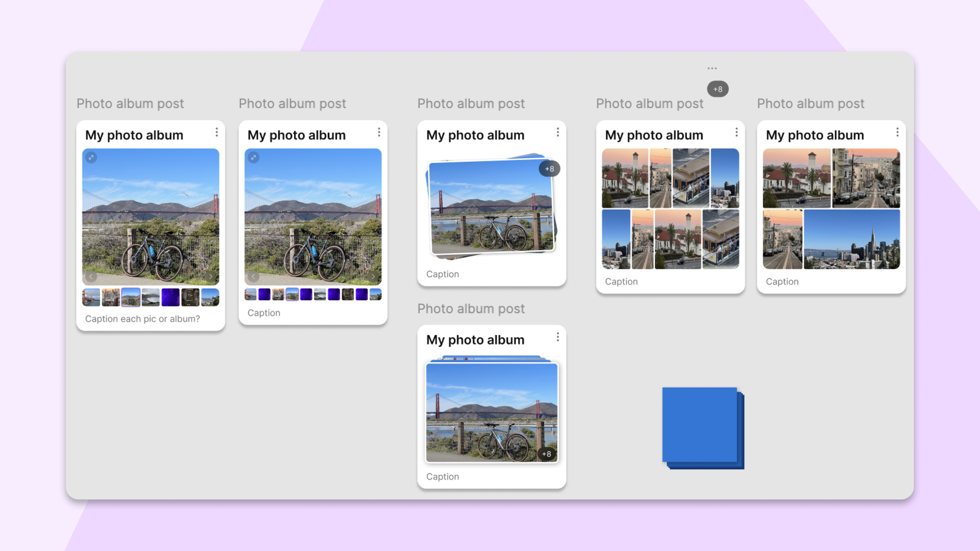This screenshot has width=980, height=551.
Task: Click 'Caption each pic or album?' field
Action: click(x=143, y=319)
